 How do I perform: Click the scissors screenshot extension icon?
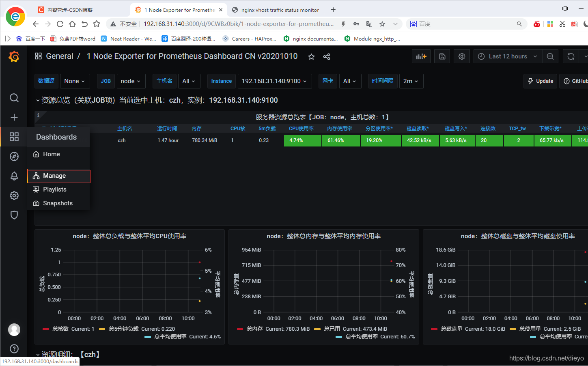click(562, 24)
